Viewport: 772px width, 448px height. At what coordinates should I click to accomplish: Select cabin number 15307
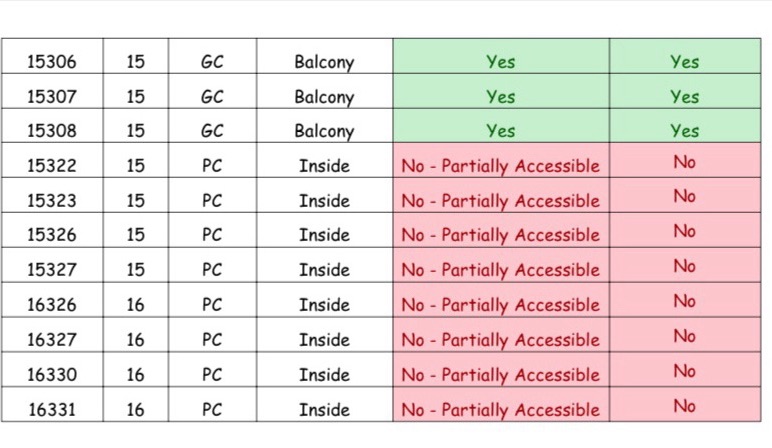pos(51,97)
